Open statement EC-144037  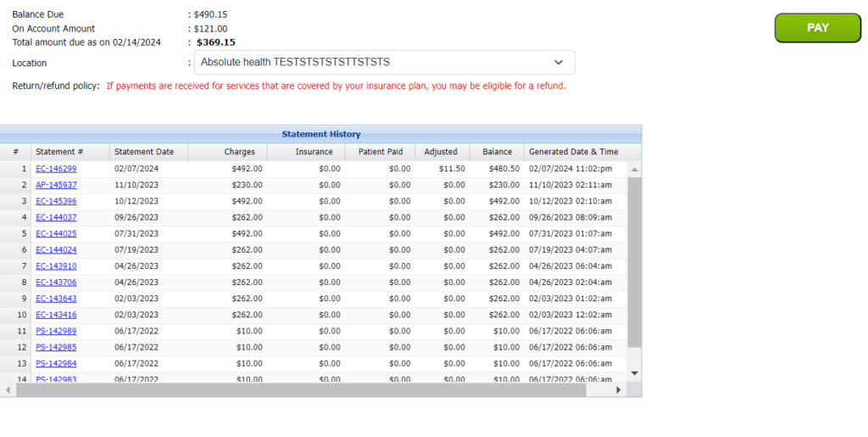(x=56, y=217)
